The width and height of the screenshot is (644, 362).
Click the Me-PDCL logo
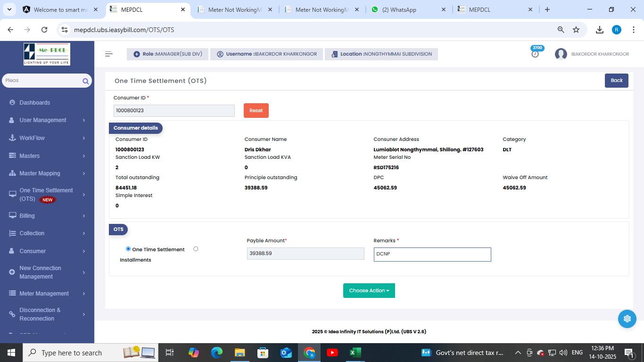click(x=47, y=54)
